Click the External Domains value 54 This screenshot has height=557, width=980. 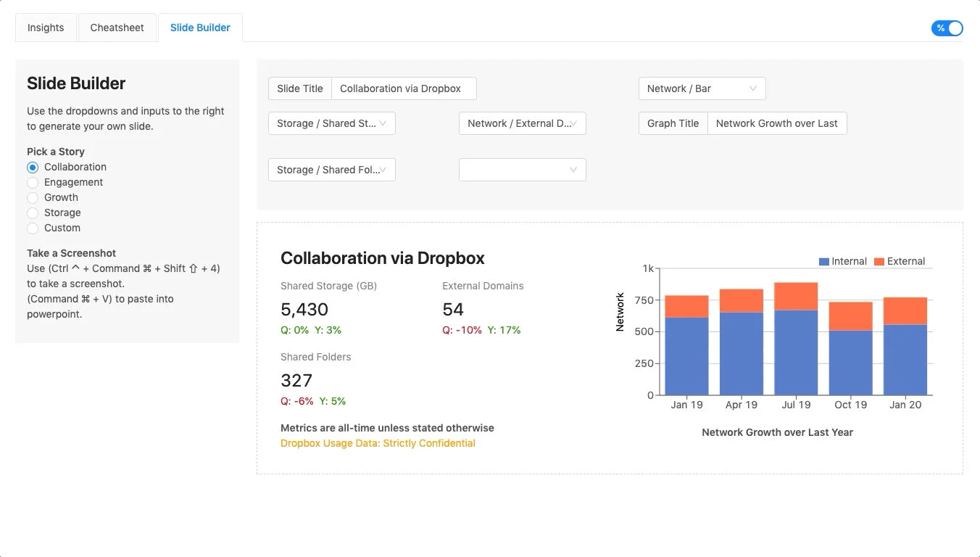[x=453, y=310]
